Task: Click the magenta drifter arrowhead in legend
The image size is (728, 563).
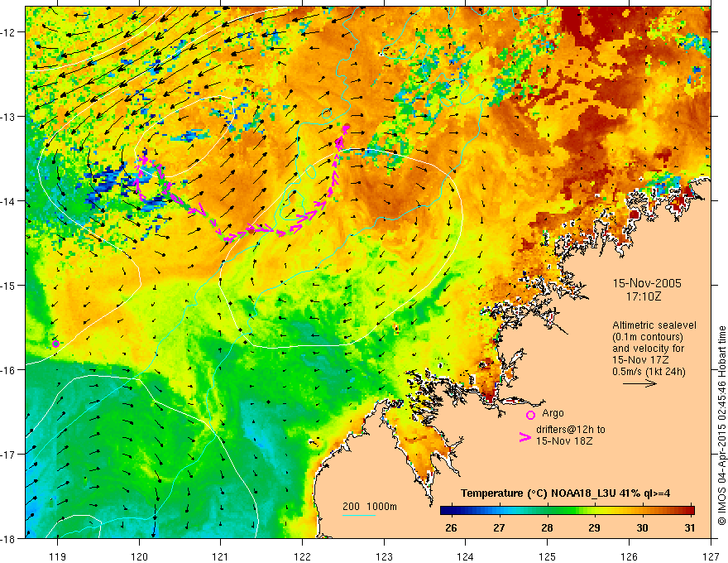Action: pyautogui.click(x=525, y=437)
